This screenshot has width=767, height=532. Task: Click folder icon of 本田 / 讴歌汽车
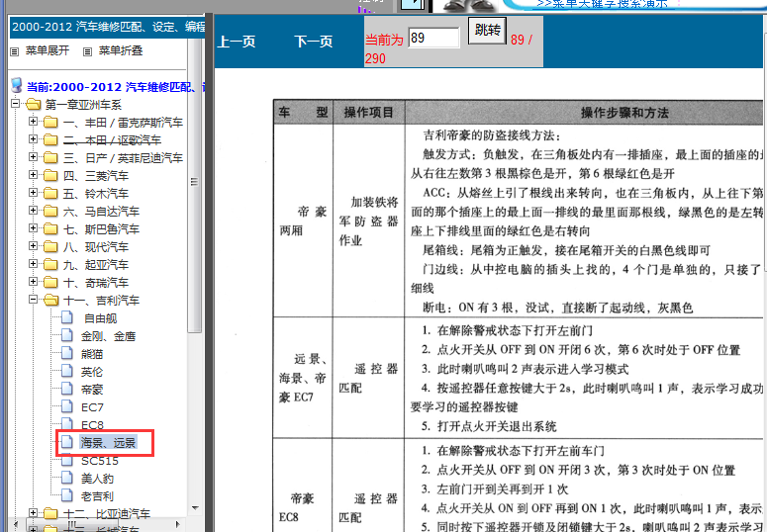point(50,139)
